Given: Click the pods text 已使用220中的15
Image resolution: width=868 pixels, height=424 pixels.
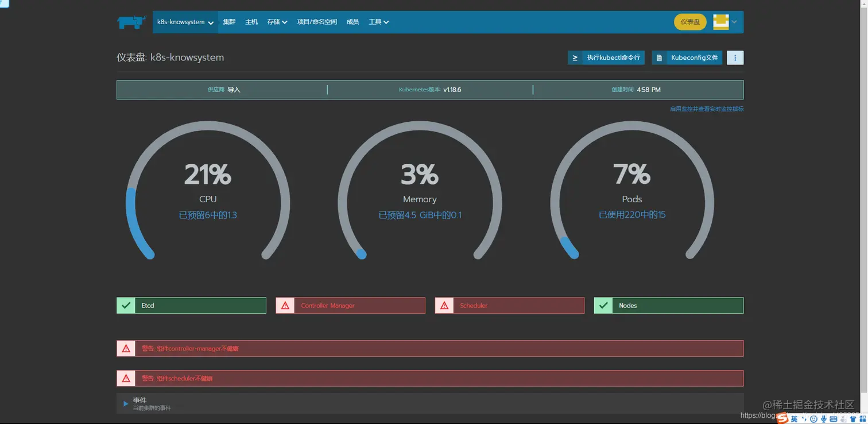Looking at the screenshot, I should pyautogui.click(x=632, y=215).
